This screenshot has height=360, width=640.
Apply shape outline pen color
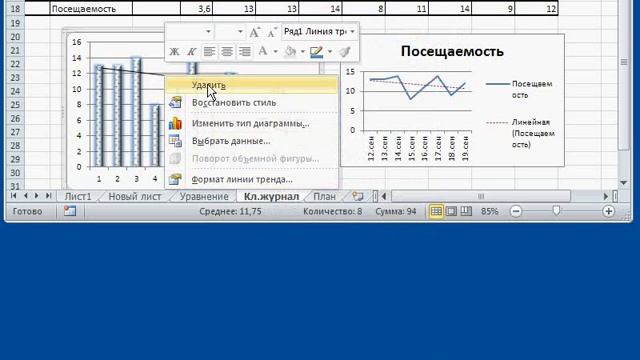(317, 52)
